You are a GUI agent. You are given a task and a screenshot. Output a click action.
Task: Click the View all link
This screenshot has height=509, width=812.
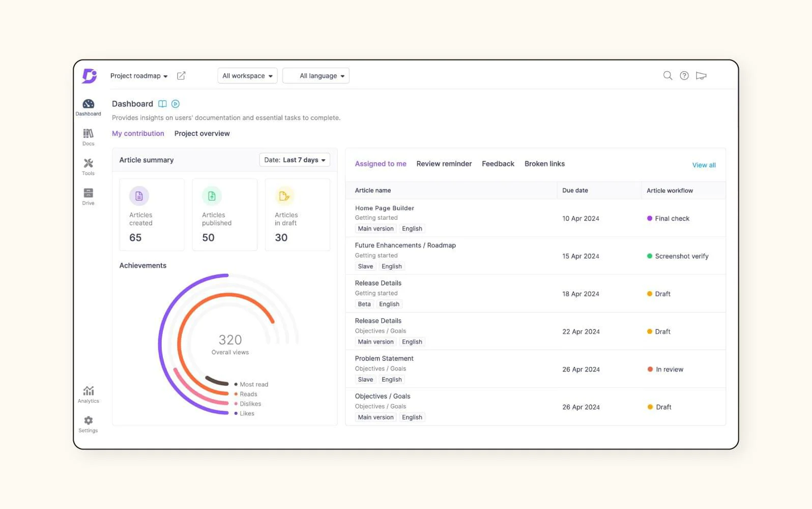click(704, 165)
